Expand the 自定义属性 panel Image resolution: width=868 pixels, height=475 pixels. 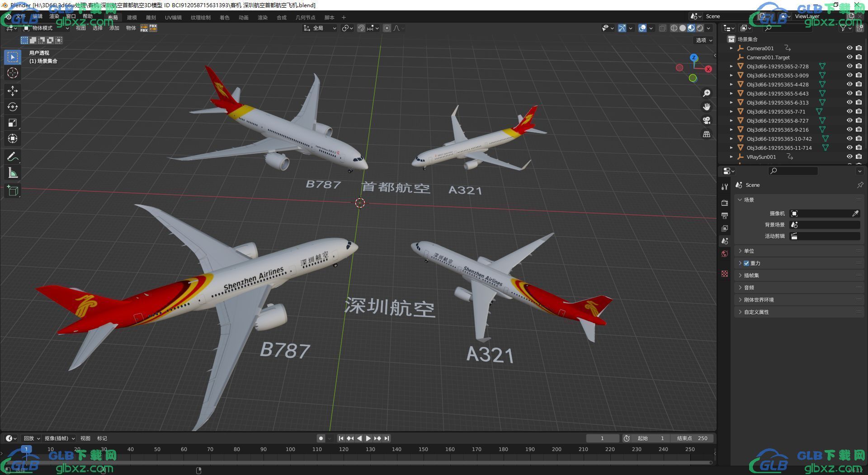(799, 312)
